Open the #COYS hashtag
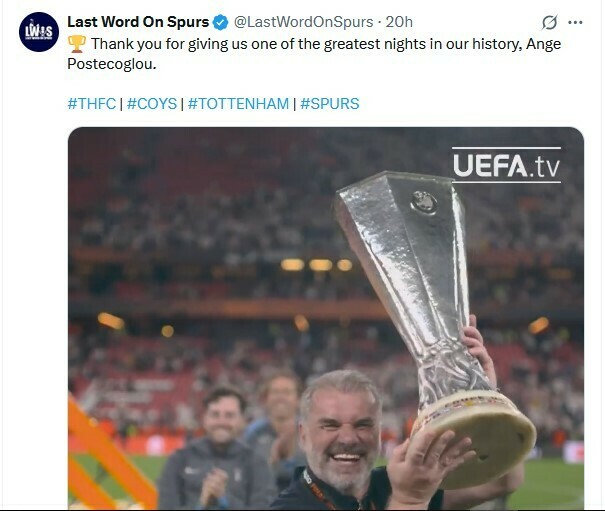Screen dimensions: 605x511 [x=152, y=103]
